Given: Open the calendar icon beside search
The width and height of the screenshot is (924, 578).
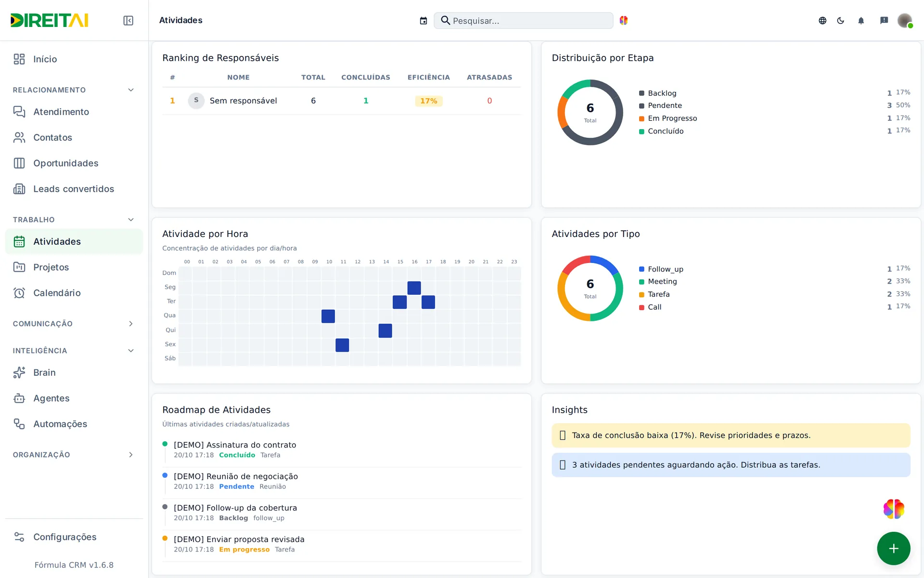Looking at the screenshot, I should coord(423,21).
